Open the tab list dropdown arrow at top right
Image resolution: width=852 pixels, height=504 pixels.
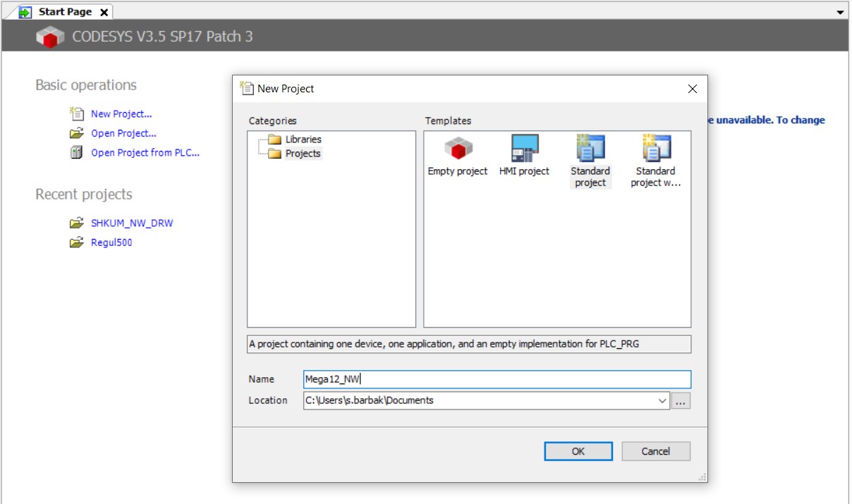[x=840, y=13]
